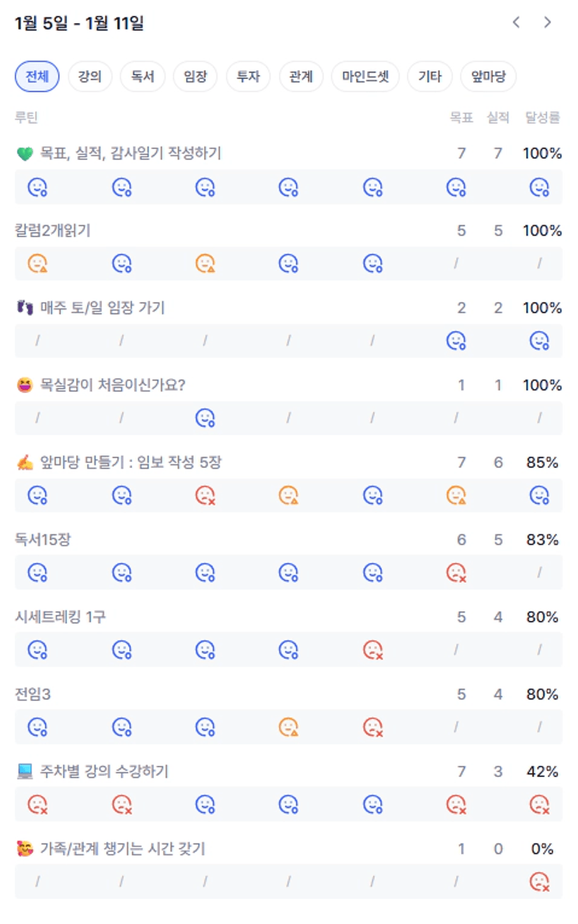Click the red failed face in 독서15장 row
The image size is (578, 924).
click(456, 573)
